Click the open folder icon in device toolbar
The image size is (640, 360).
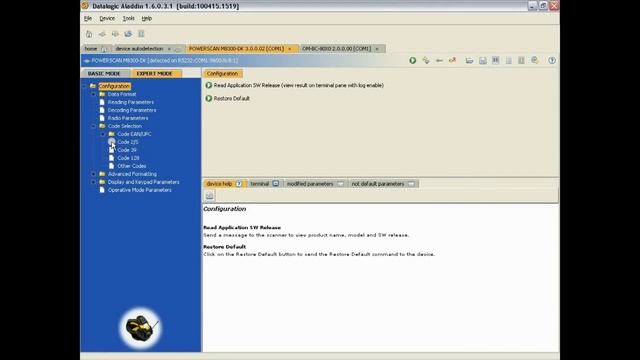tap(469, 60)
